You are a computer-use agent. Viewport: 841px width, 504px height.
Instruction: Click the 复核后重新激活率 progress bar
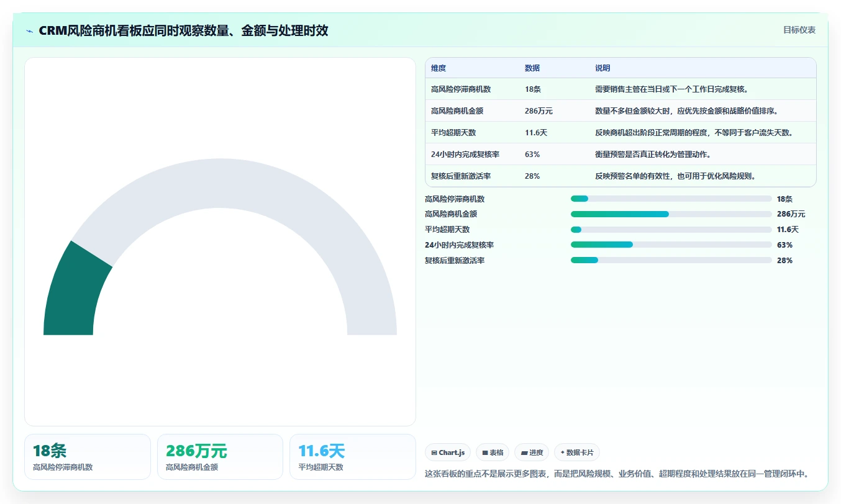pos(671,261)
